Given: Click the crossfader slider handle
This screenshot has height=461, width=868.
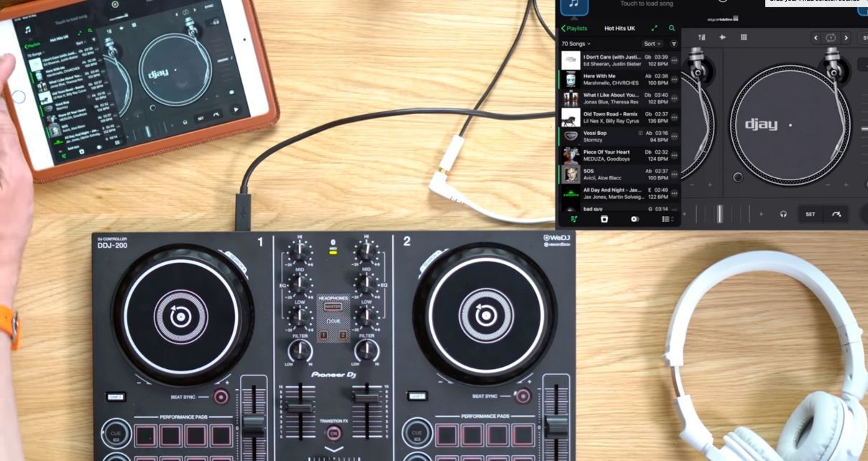Looking at the screenshot, I should pyautogui.click(x=719, y=214).
